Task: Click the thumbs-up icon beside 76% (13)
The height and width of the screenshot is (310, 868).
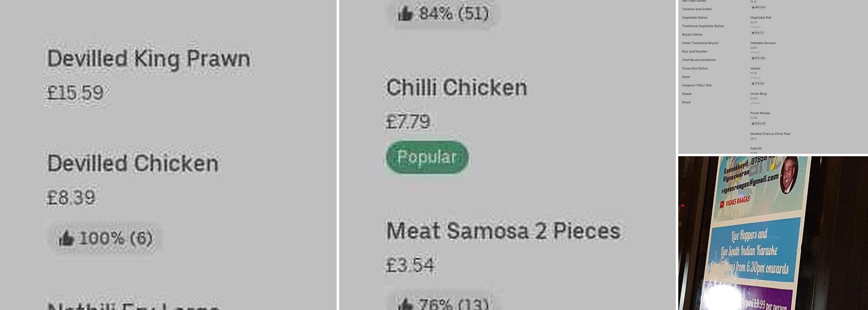Action: pyautogui.click(x=405, y=304)
